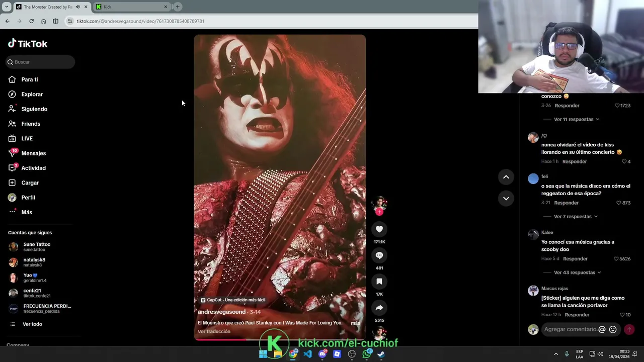The height and width of the screenshot is (362, 644).
Task: Open the Para ti feed
Action: [30, 79]
